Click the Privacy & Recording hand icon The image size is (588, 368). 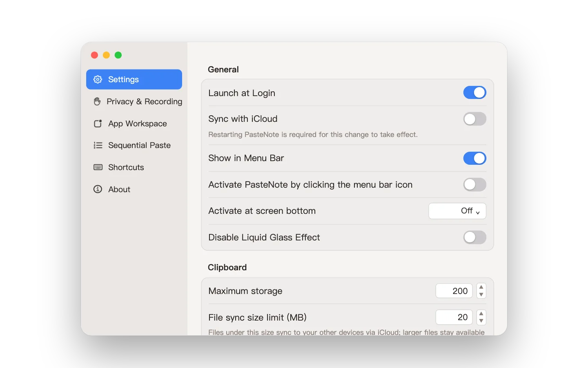97,101
